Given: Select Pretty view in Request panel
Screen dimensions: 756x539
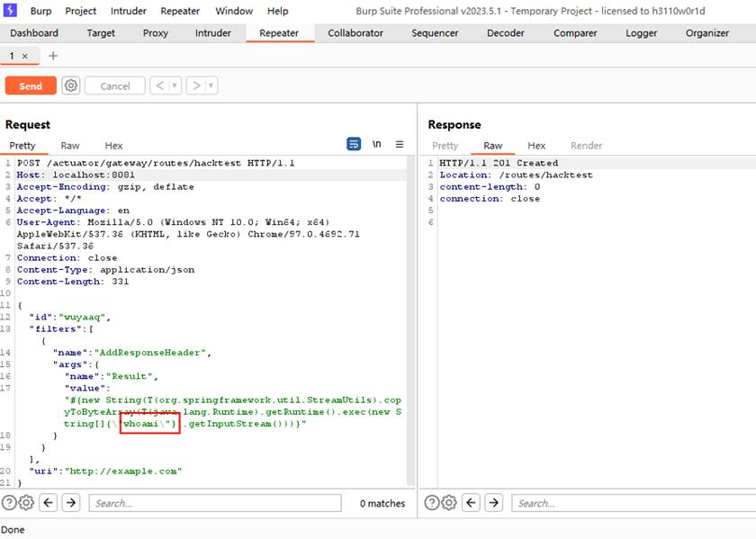Looking at the screenshot, I should coord(22,145).
